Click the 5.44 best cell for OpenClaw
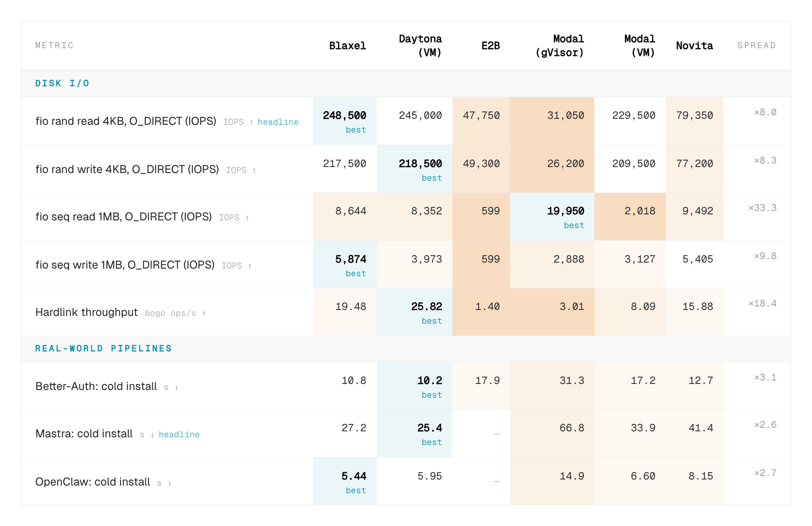The image size is (812, 526). 345,481
